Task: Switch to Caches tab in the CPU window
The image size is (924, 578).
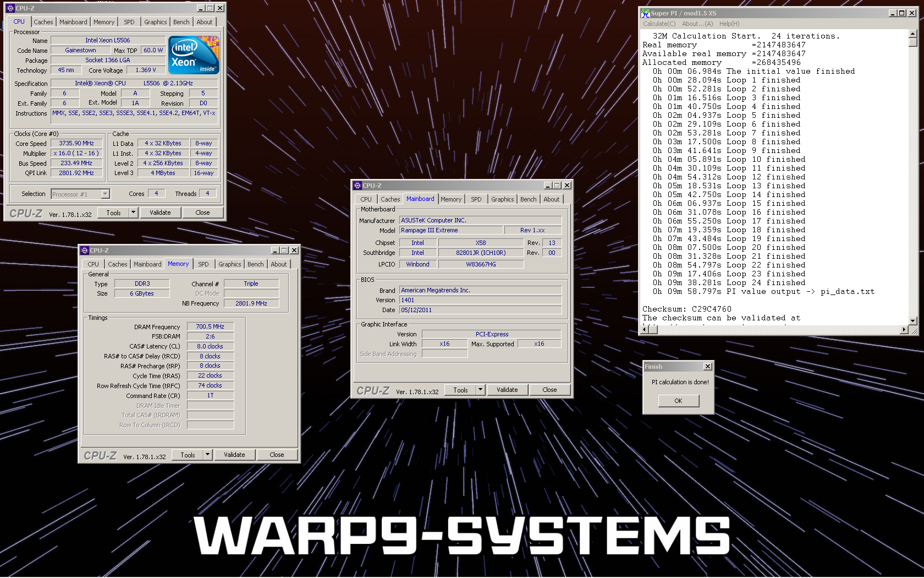Action: [43, 22]
